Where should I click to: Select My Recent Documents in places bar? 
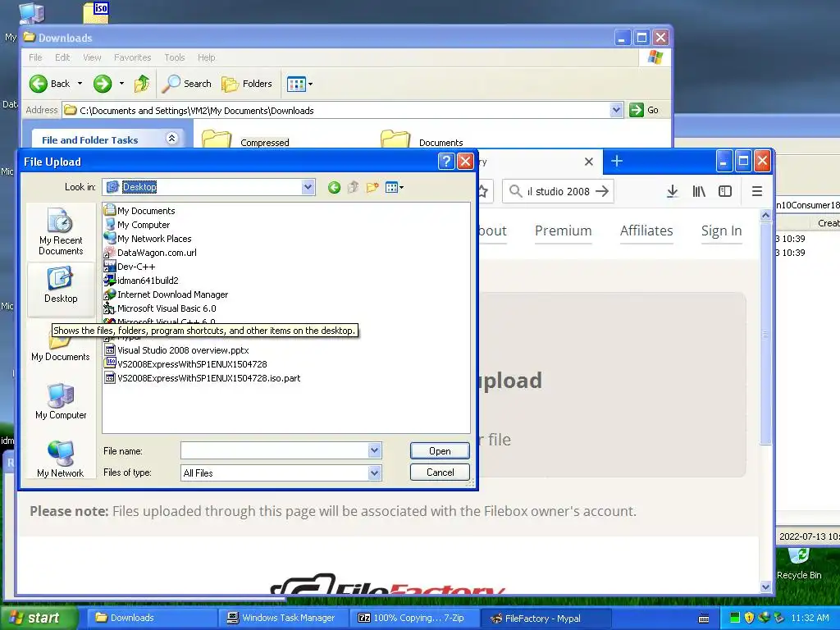pyautogui.click(x=61, y=231)
